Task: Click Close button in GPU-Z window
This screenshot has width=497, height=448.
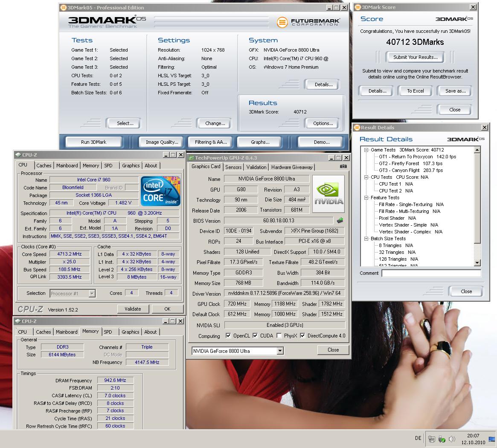Action: coord(333,350)
